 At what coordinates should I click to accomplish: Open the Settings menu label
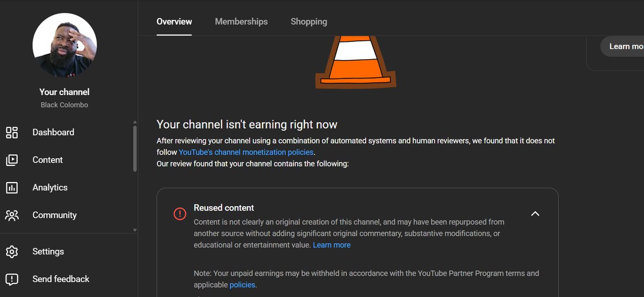[48, 251]
